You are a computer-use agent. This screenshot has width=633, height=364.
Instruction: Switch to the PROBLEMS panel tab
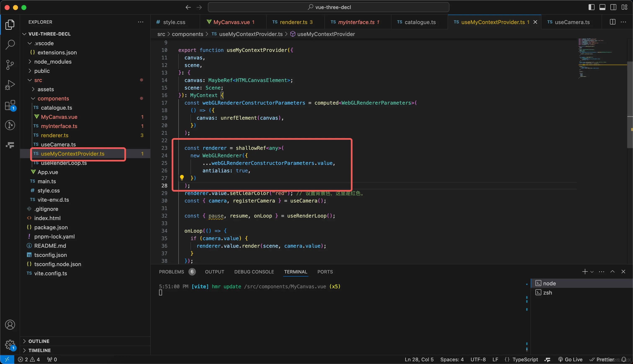(x=171, y=272)
